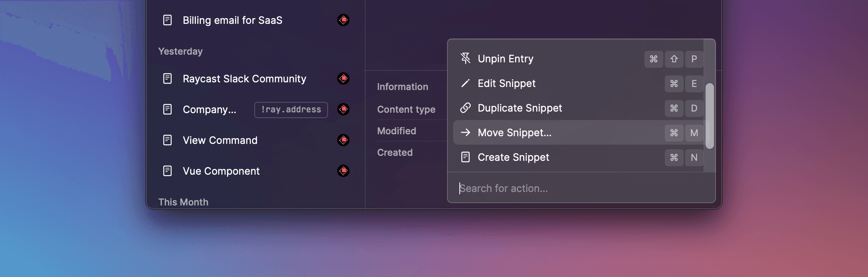Click the Content type label
868x277 pixels.
tap(406, 109)
